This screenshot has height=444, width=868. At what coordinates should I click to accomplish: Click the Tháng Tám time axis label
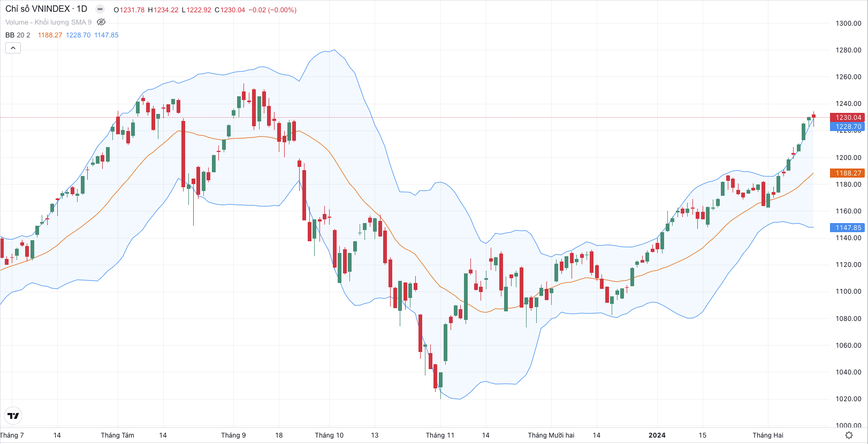pyautogui.click(x=117, y=435)
